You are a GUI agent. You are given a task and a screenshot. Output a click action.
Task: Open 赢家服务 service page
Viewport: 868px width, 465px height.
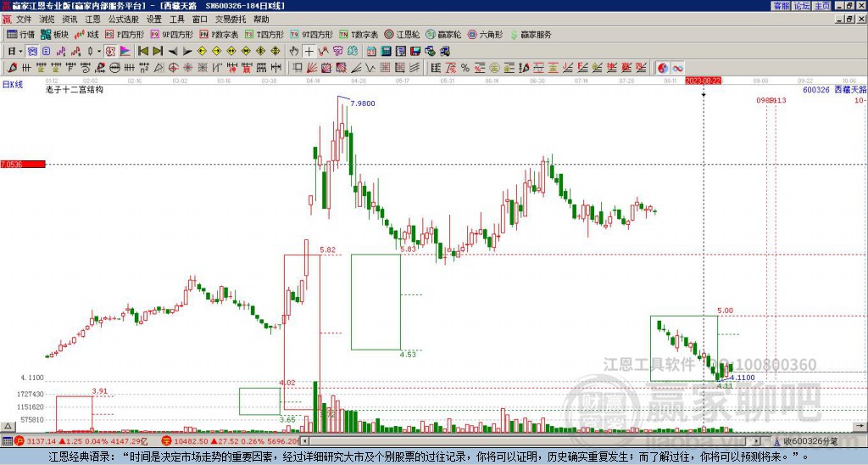(531, 34)
